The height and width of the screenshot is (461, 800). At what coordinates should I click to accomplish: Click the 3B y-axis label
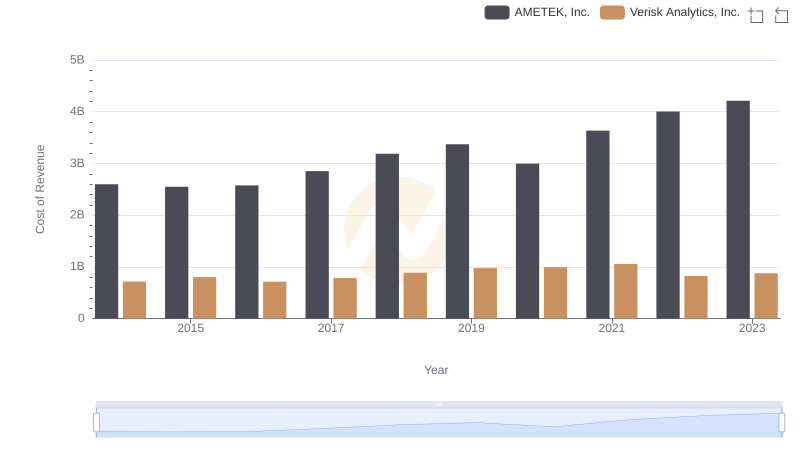(x=77, y=163)
